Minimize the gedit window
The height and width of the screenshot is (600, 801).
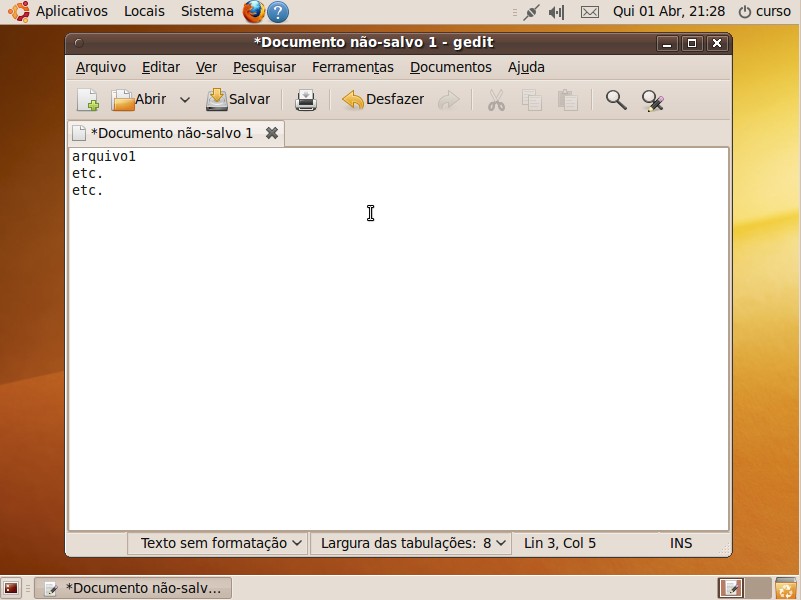click(667, 43)
